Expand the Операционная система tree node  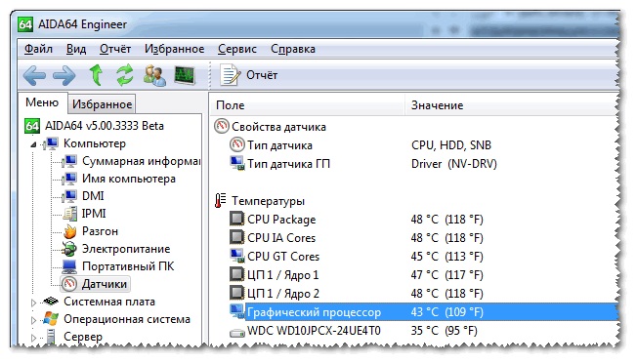coord(34,320)
